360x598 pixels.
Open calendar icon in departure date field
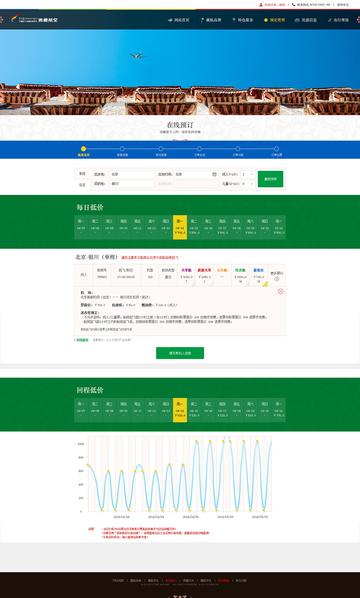point(214,174)
